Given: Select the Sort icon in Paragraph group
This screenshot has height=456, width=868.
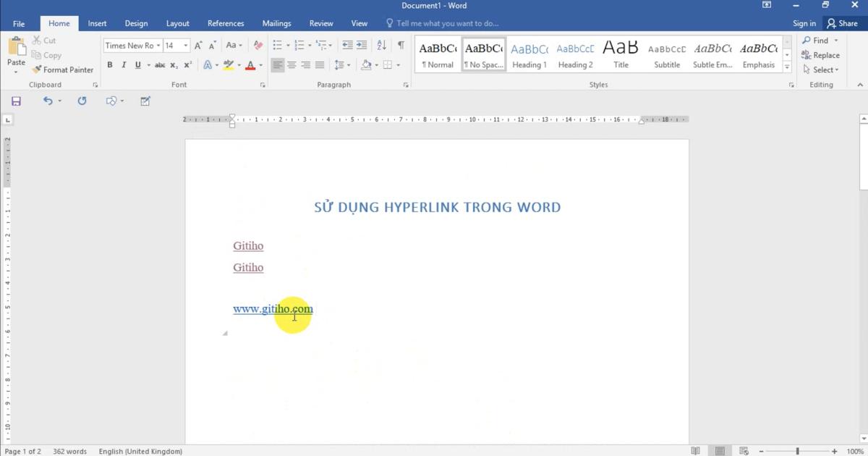Looking at the screenshot, I should 382,45.
